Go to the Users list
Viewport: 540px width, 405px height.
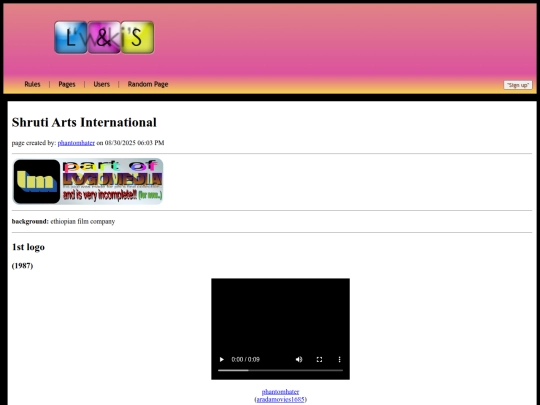pos(102,84)
